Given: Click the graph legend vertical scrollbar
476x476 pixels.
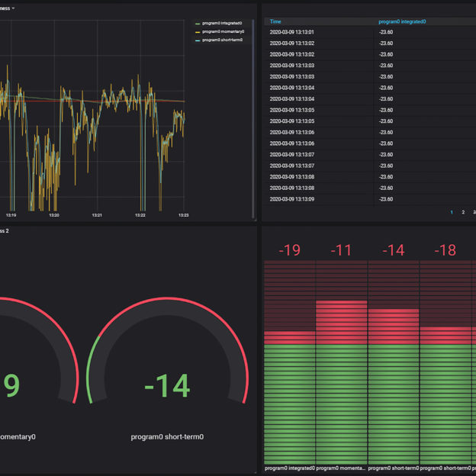Looking at the screenshot, I should [253, 118].
